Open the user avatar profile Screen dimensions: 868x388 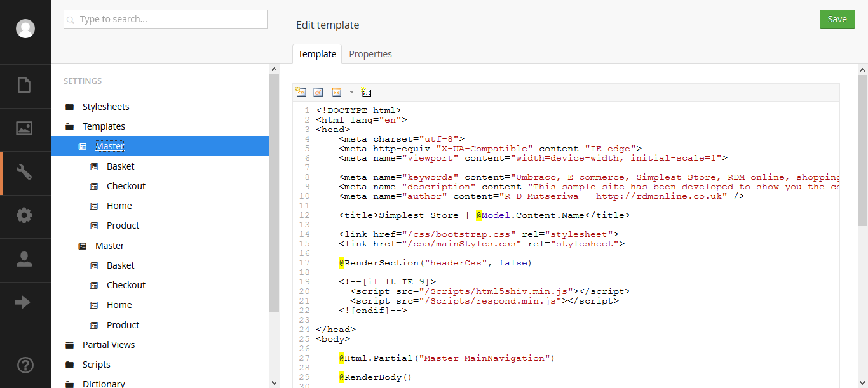point(25,29)
